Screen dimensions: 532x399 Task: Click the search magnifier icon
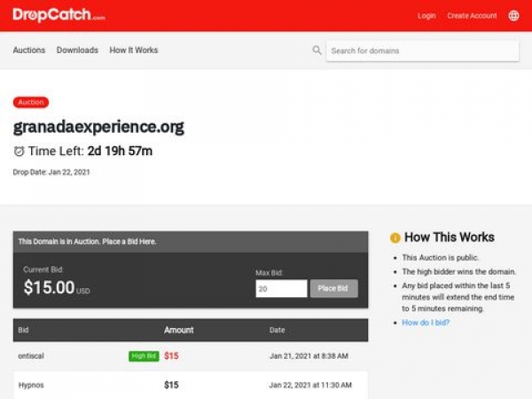[x=317, y=51]
